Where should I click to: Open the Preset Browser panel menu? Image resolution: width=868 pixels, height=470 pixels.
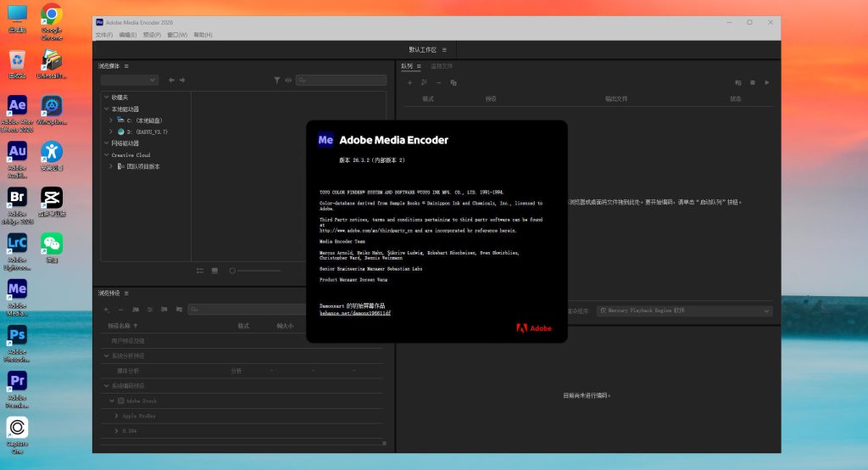pyautogui.click(x=127, y=294)
